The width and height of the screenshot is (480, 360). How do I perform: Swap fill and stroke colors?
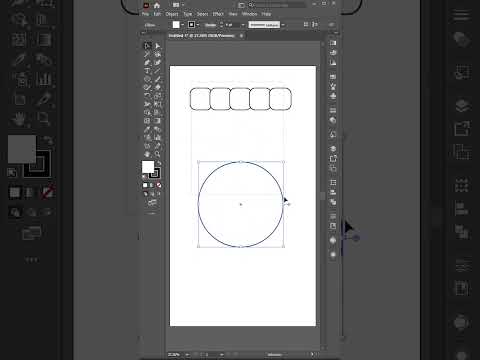[159, 163]
